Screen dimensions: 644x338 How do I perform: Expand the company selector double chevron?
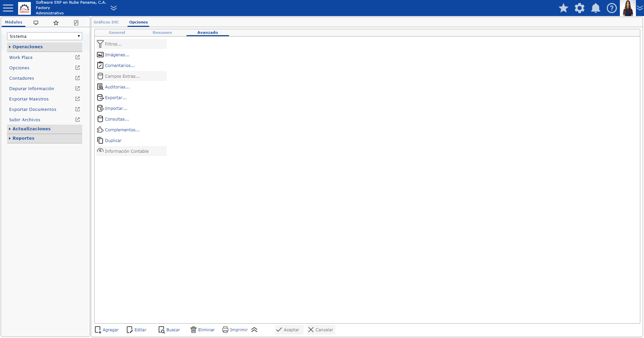click(x=114, y=8)
